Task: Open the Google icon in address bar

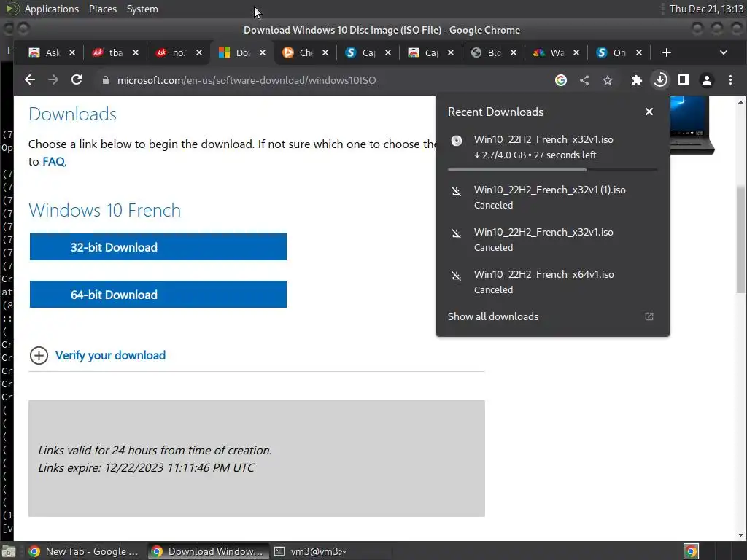Action: [561, 80]
